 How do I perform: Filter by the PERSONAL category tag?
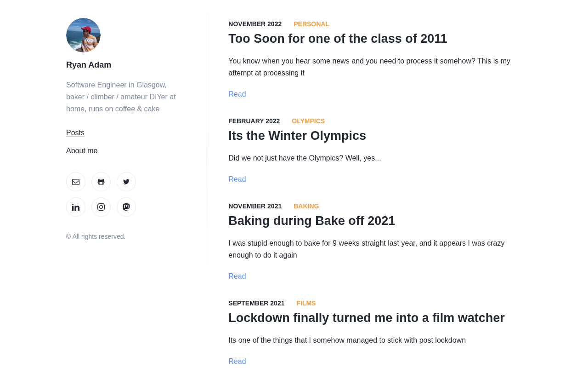coord(311,24)
